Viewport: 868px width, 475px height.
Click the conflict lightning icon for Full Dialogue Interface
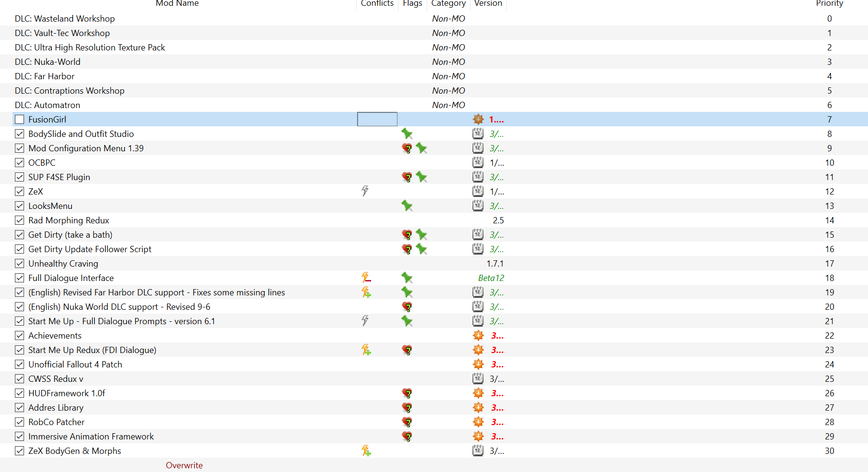click(366, 278)
